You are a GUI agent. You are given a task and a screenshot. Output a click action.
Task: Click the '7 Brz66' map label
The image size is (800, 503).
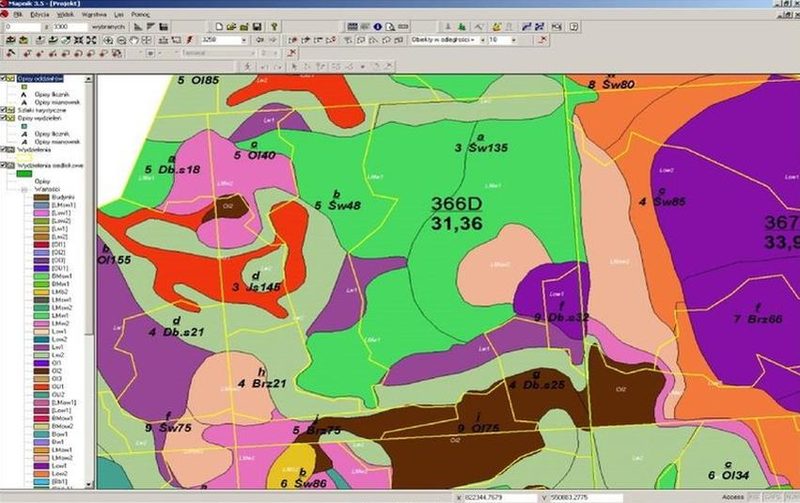pos(758,319)
